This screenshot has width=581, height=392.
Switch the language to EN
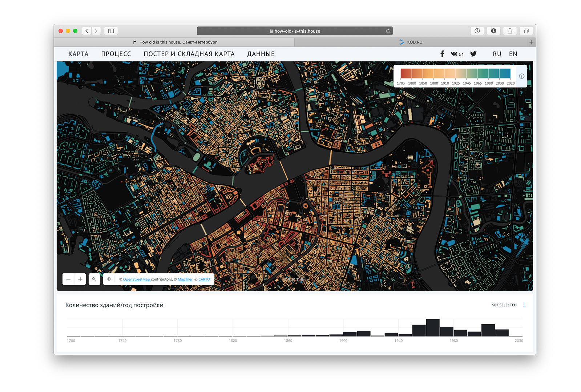pos(513,54)
